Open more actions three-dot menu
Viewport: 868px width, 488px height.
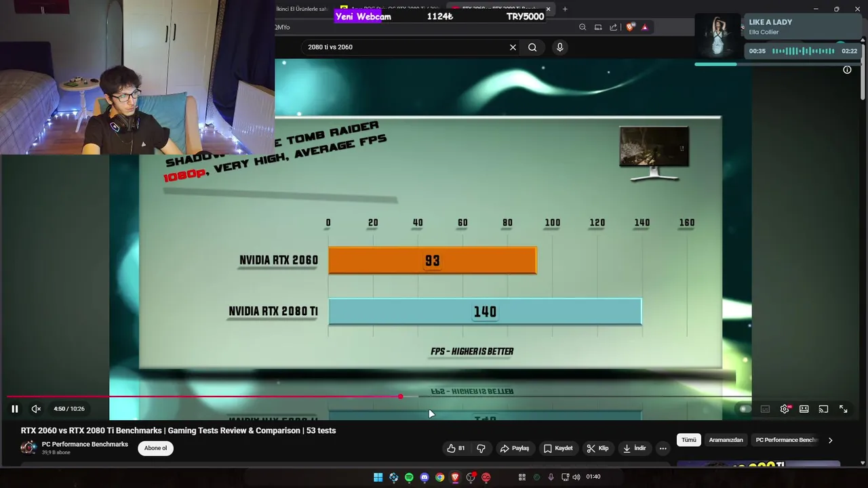(x=663, y=448)
